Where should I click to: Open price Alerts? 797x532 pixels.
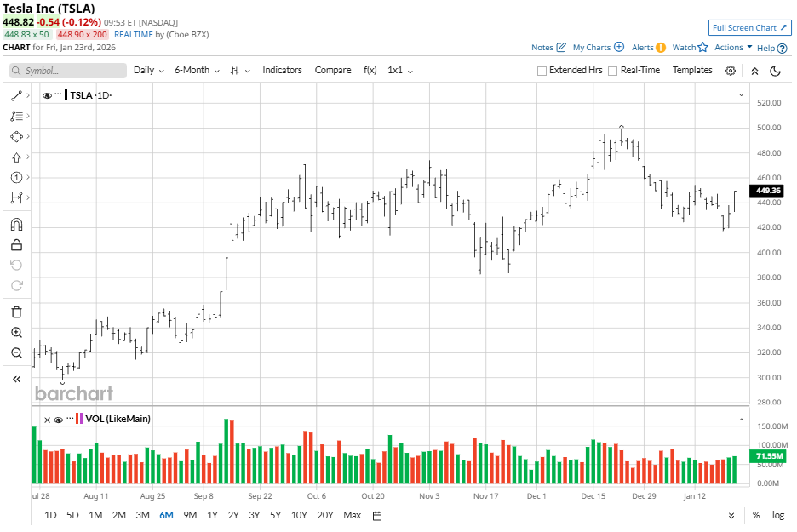click(648, 48)
